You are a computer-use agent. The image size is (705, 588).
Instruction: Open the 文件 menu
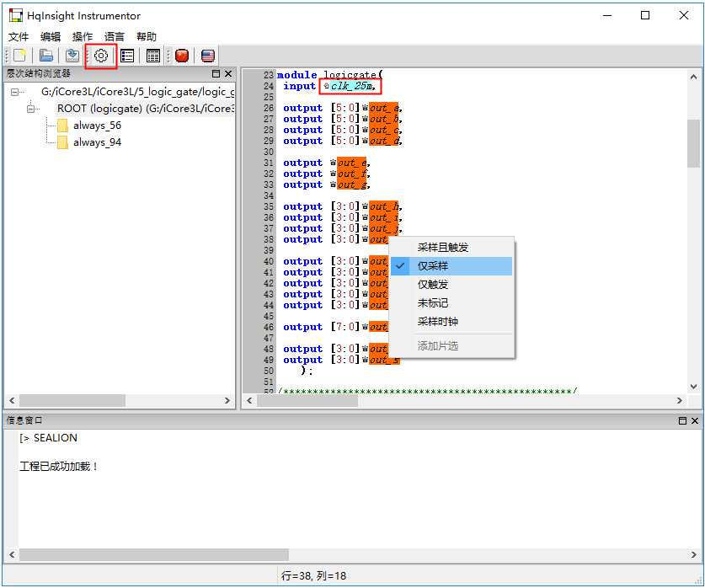19,37
